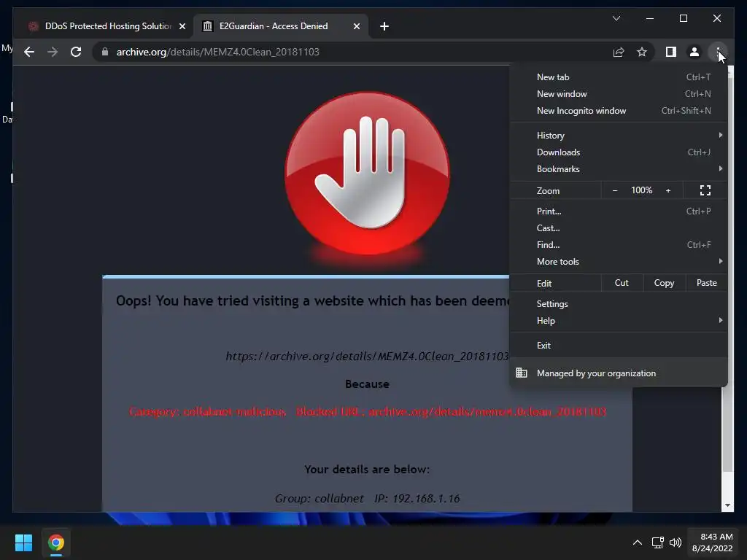Decrease zoom with the minus button
Screen dimensions: 747x560
click(x=614, y=190)
